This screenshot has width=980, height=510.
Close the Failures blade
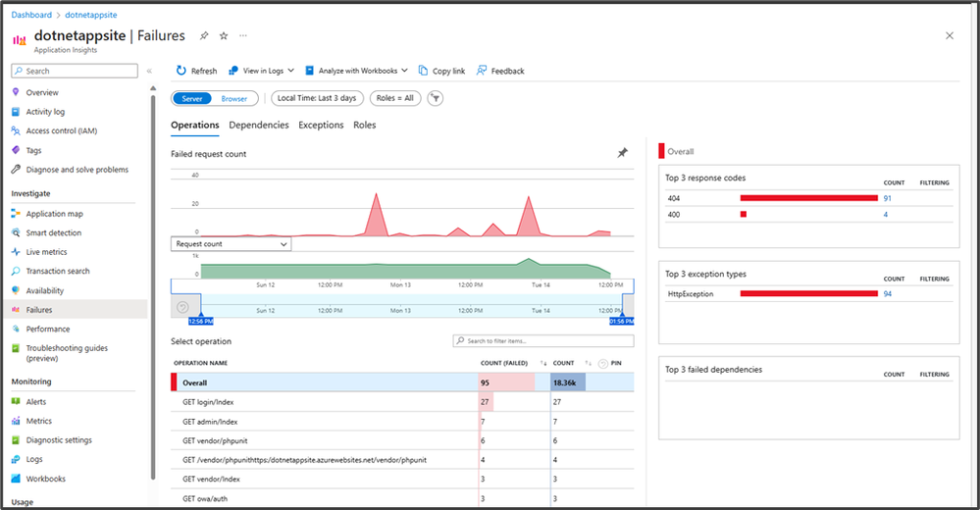pos(950,35)
